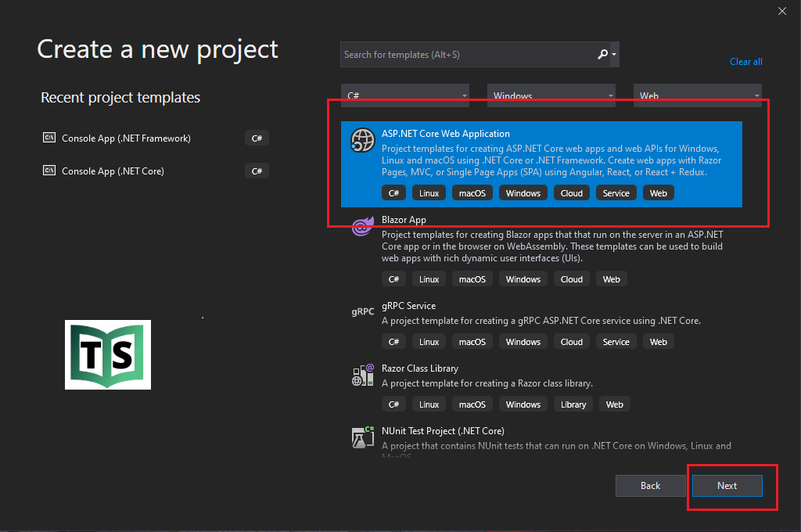Screen dimensions: 801x532
Task: Focus the Search for templates field
Action: (467, 54)
